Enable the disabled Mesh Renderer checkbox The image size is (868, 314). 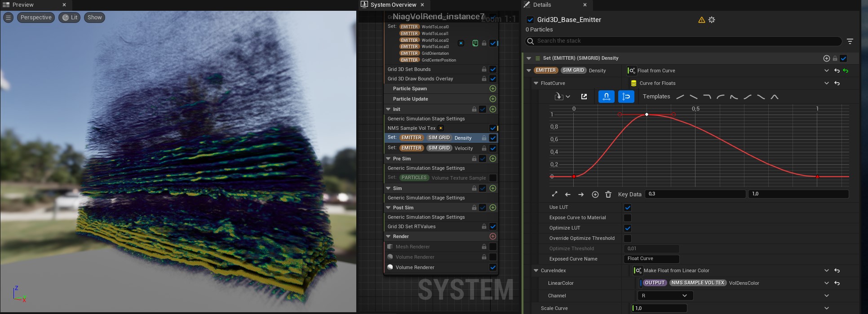point(493,247)
